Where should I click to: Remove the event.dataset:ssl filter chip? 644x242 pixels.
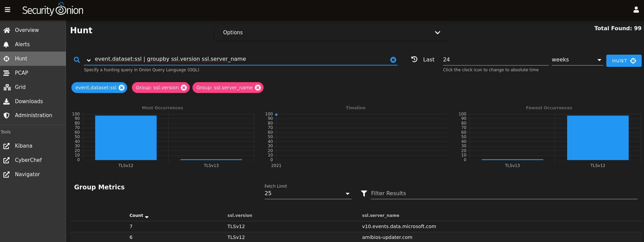(122, 88)
